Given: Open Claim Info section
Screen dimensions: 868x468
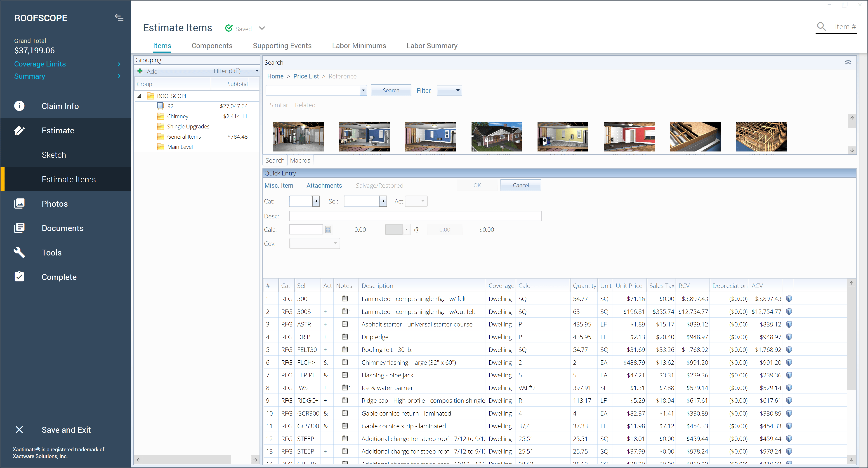Looking at the screenshot, I should pyautogui.click(x=60, y=106).
